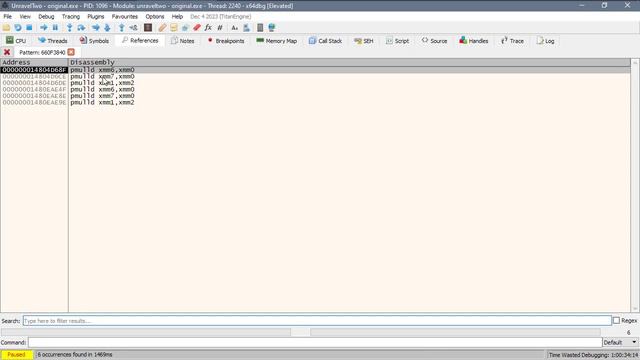The height and width of the screenshot is (360, 640).
Task: Focus the Command input field
Action: 315,342
